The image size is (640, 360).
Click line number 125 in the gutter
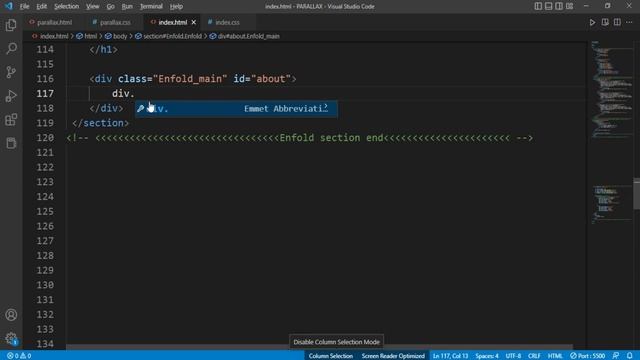point(45,211)
